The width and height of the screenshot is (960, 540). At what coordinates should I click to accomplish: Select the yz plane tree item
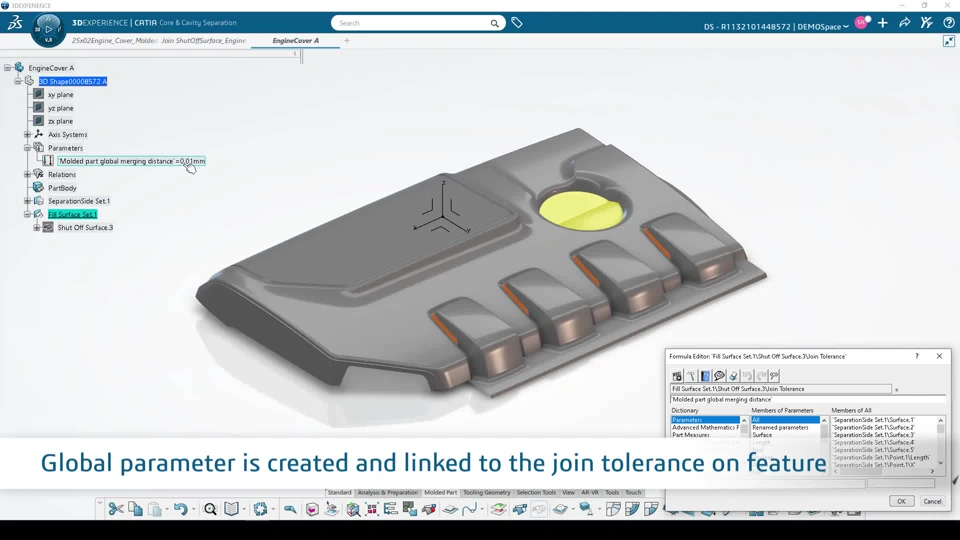click(61, 108)
